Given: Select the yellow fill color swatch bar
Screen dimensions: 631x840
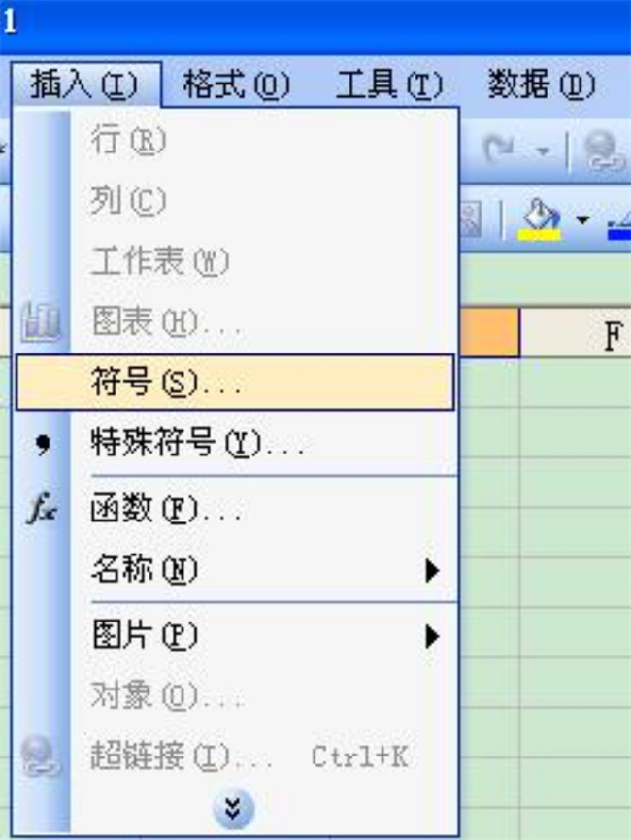Looking at the screenshot, I should [x=540, y=235].
